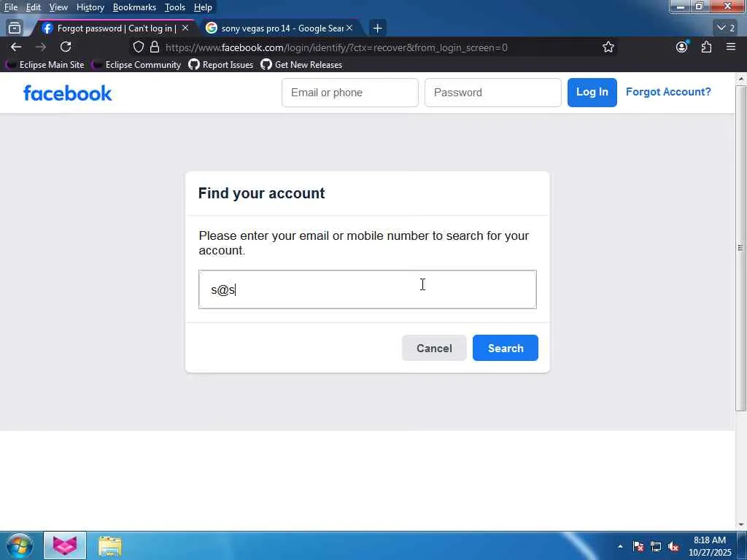Click the scrollbar down arrow
Viewport: 747px width, 560px height.
741,525
